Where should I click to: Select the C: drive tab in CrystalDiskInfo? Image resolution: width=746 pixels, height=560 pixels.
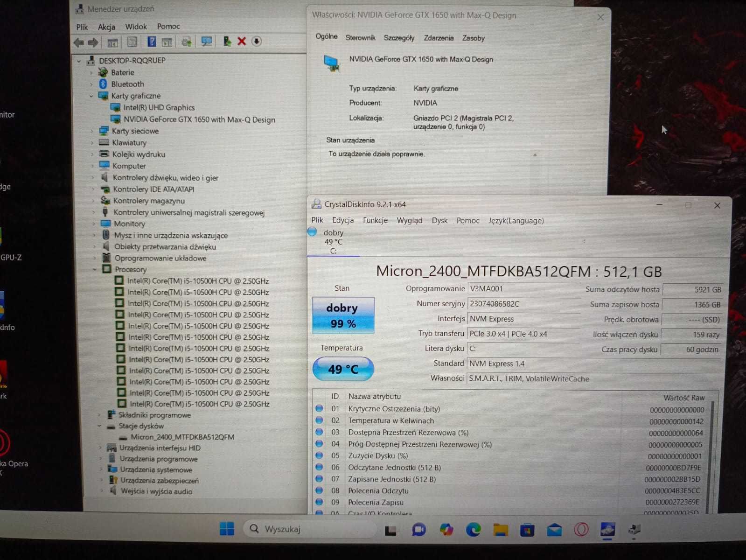tap(333, 242)
